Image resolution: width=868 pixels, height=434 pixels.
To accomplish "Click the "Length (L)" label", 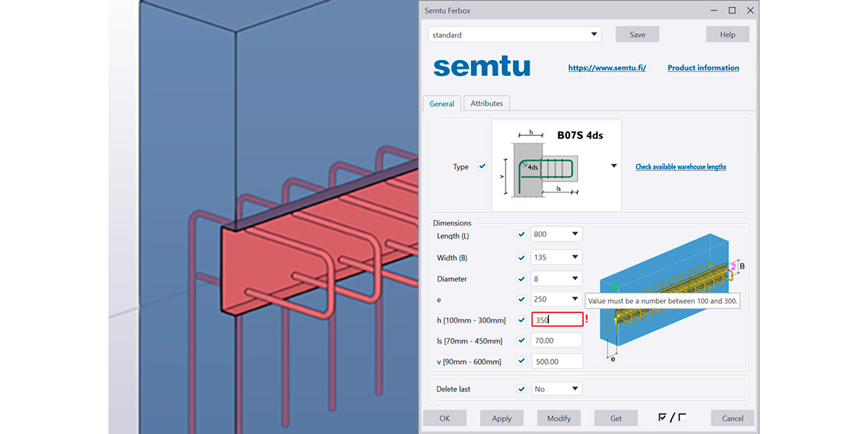I will tap(453, 237).
